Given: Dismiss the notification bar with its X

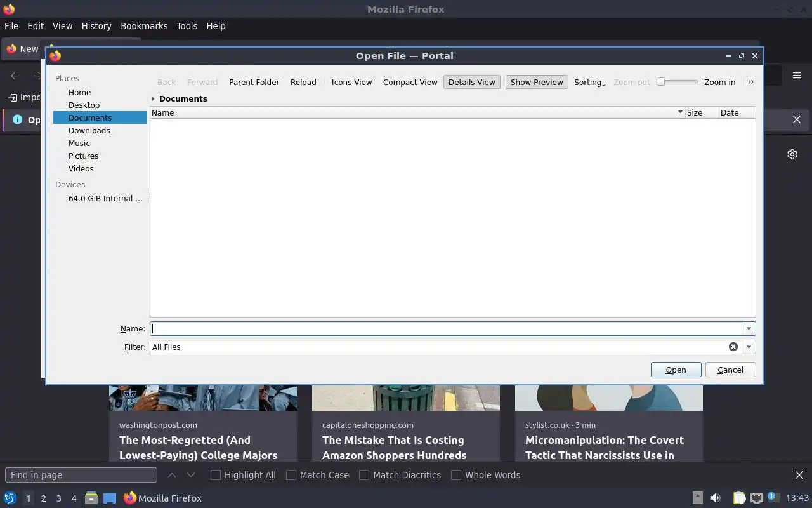Looking at the screenshot, I should pos(797,119).
